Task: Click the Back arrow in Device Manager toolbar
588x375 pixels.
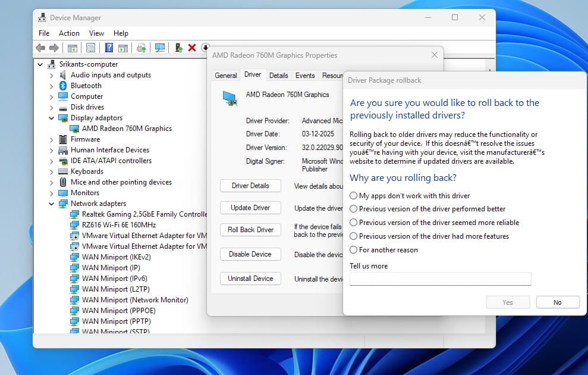Action: [40, 48]
